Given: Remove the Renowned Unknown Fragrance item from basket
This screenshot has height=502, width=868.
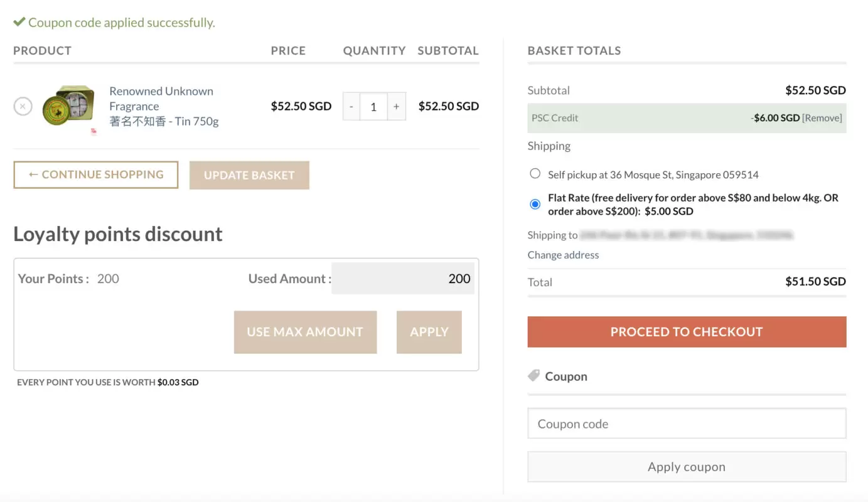Looking at the screenshot, I should tap(23, 107).
